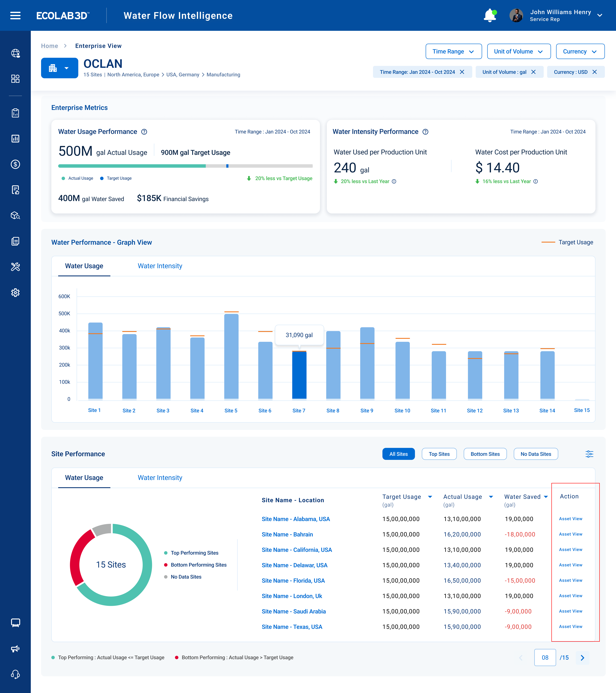Open the Site Performance filter icon
The width and height of the screenshot is (616, 693).
pyautogui.click(x=590, y=454)
